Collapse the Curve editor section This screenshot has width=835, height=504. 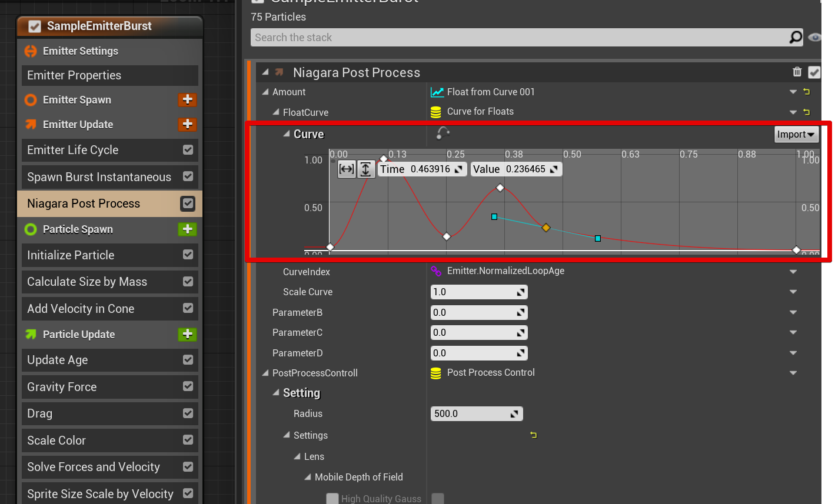tap(287, 134)
